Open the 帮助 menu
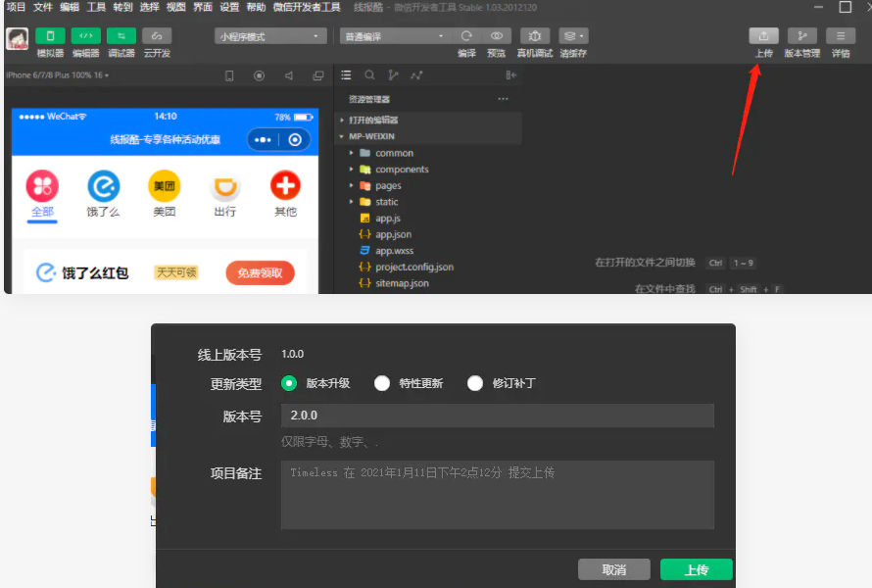Viewport: 872px width, 588px height. 256,7
